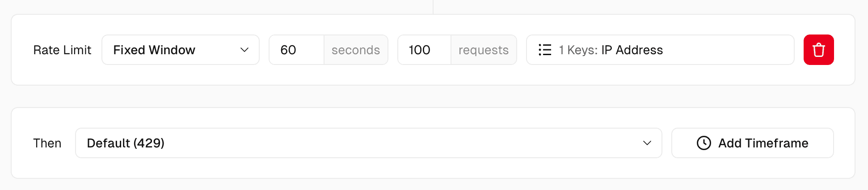Focus the 100 requests limit input
Viewport: 868px width, 190px height.
pos(424,50)
